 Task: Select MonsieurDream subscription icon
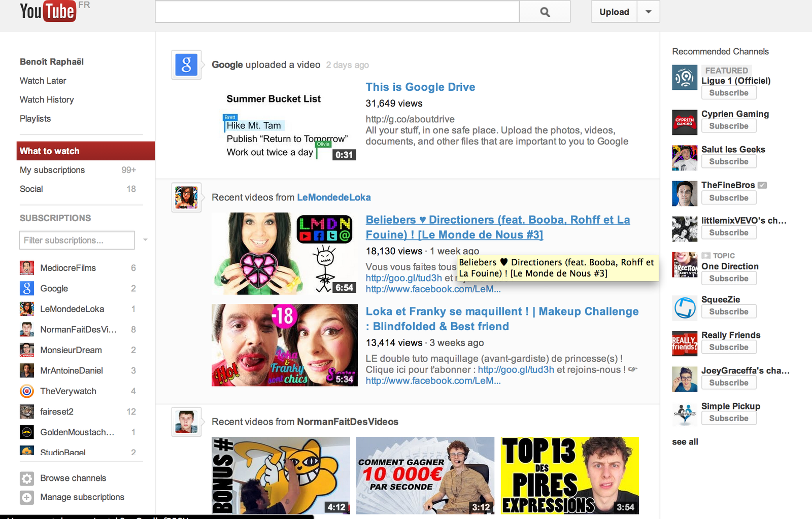[27, 350]
